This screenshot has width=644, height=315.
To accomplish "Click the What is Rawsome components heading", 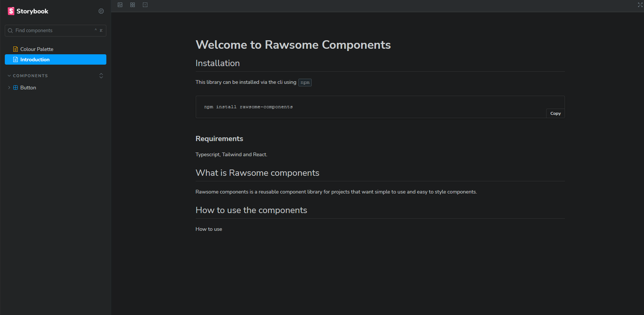I will point(257,173).
